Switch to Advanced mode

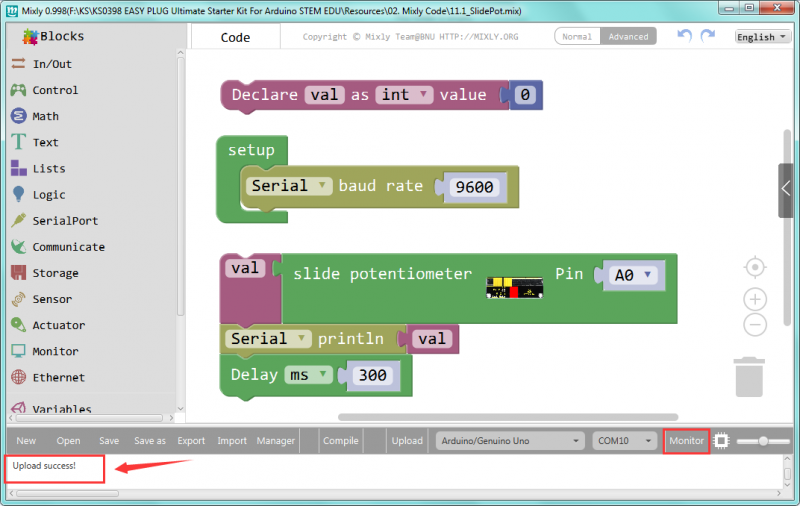(628, 37)
